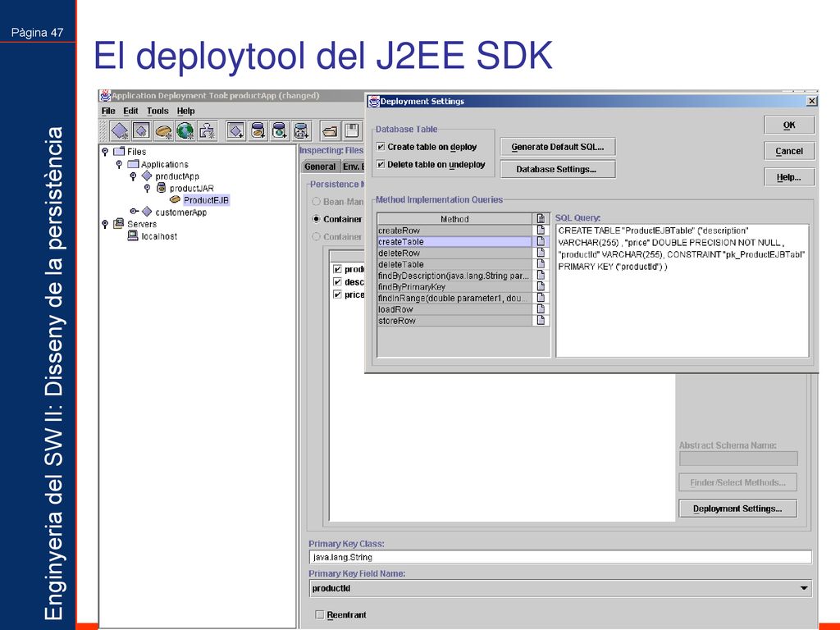Enable the Reentrant checkbox
This screenshot has width=840, height=630.
click(x=320, y=614)
